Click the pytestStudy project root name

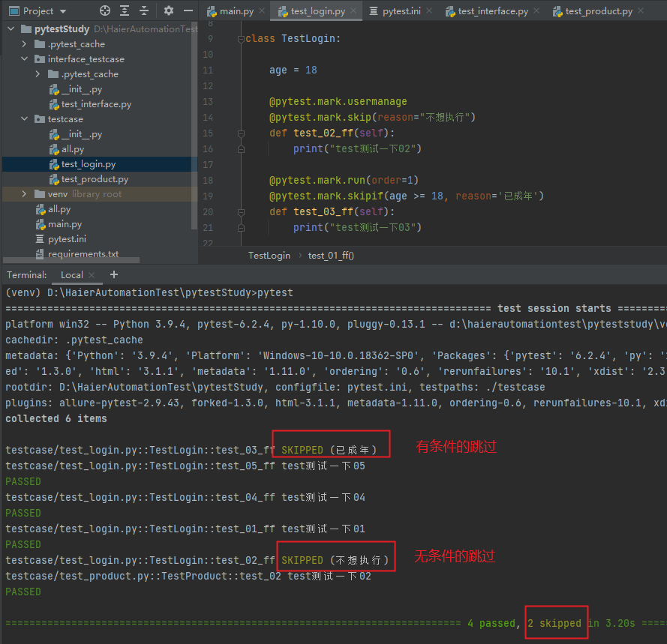[62, 29]
